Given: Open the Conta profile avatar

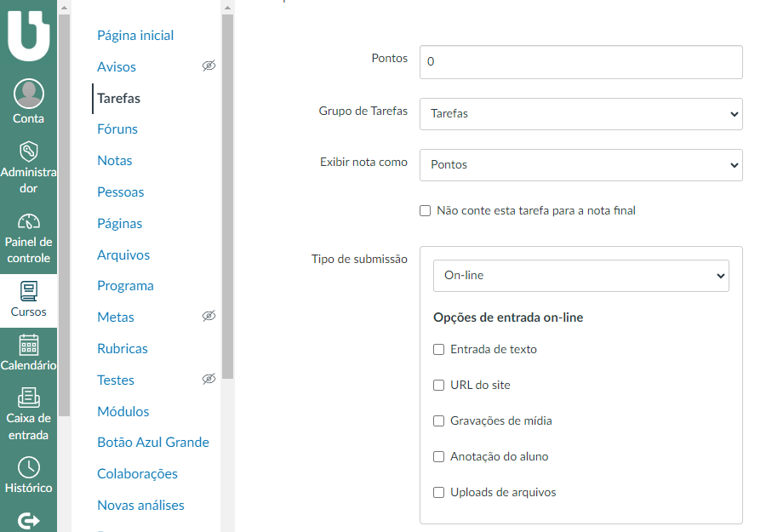Looking at the screenshot, I should (28, 94).
